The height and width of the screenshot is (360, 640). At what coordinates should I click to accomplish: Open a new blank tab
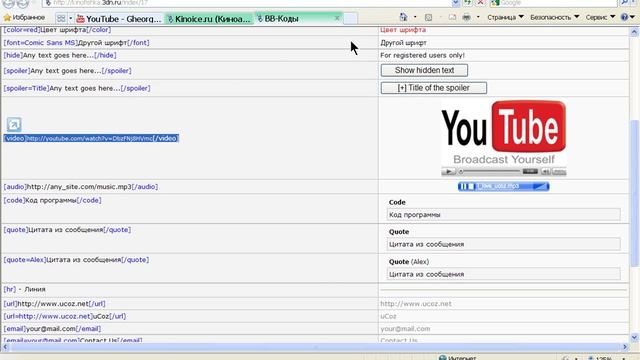click(350, 18)
